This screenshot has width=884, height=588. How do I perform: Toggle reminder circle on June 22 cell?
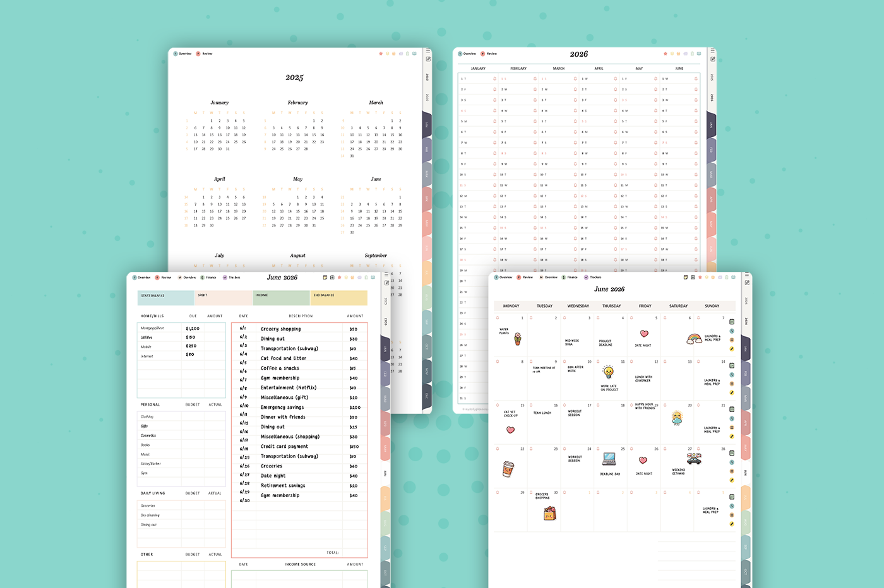click(498, 449)
